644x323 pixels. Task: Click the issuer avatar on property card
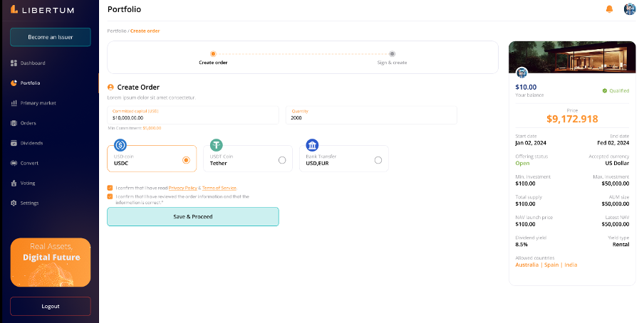point(521,73)
